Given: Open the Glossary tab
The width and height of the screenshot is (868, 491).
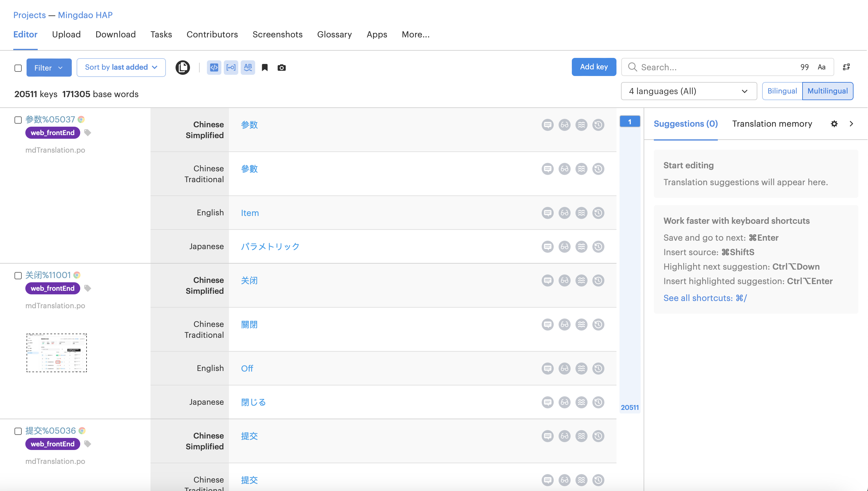Looking at the screenshot, I should [x=334, y=34].
